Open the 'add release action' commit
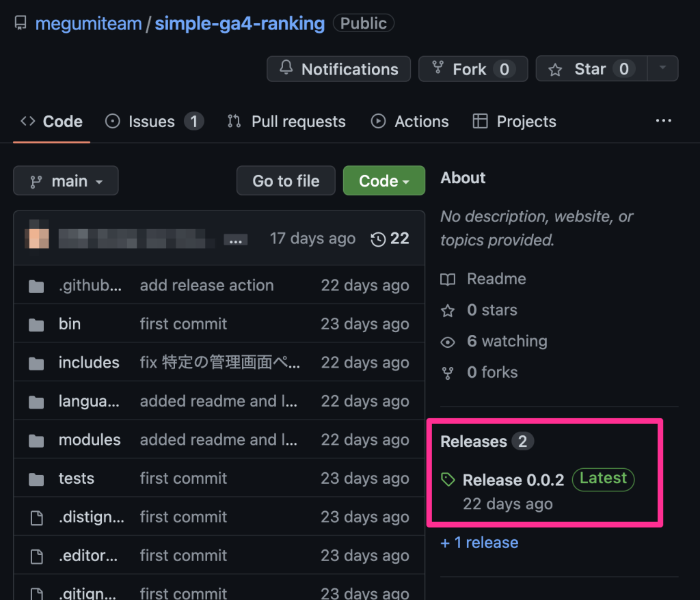This screenshot has height=600, width=700. (206, 285)
